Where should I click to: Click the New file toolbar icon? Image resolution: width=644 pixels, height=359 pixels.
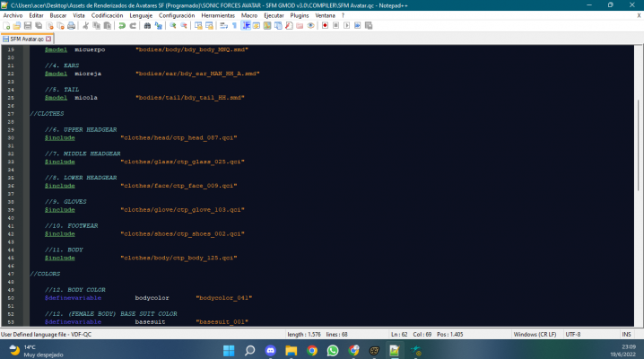(x=6, y=26)
